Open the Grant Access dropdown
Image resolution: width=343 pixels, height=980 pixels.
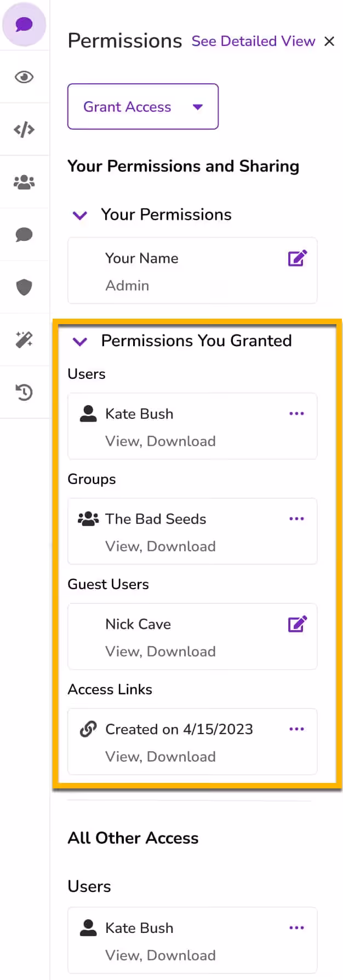(x=143, y=107)
